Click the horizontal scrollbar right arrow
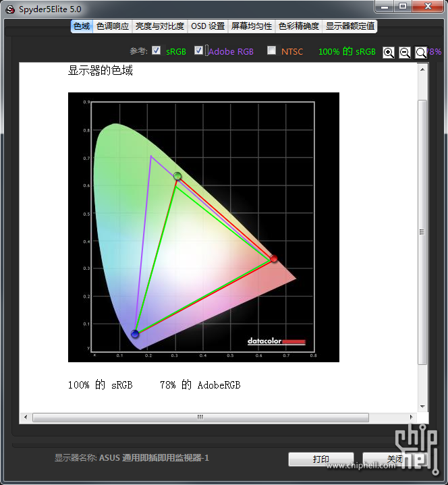 click(411, 418)
